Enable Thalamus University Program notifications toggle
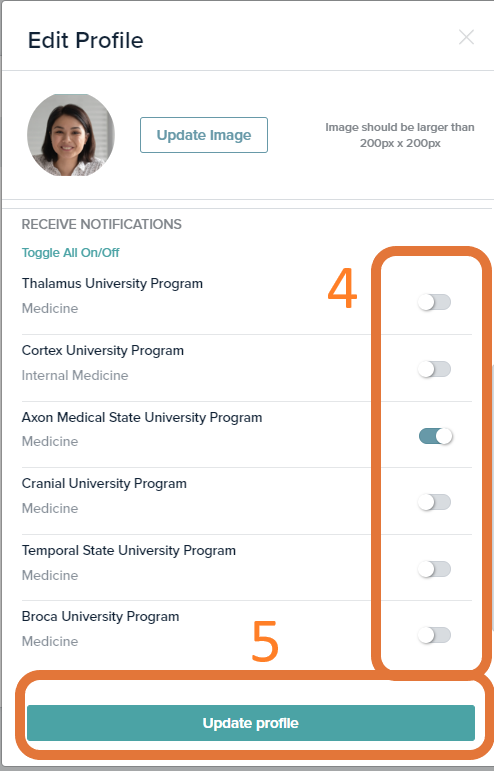Viewport: 494px width, 771px height. pos(434,302)
